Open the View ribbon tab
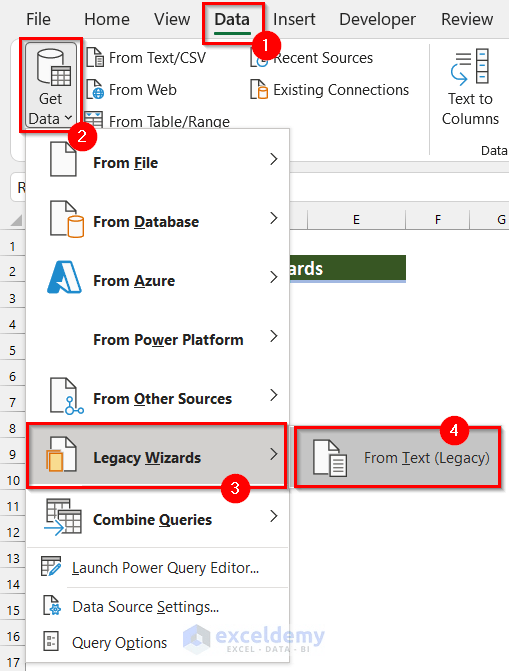The width and height of the screenshot is (509, 671). coord(172,20)
